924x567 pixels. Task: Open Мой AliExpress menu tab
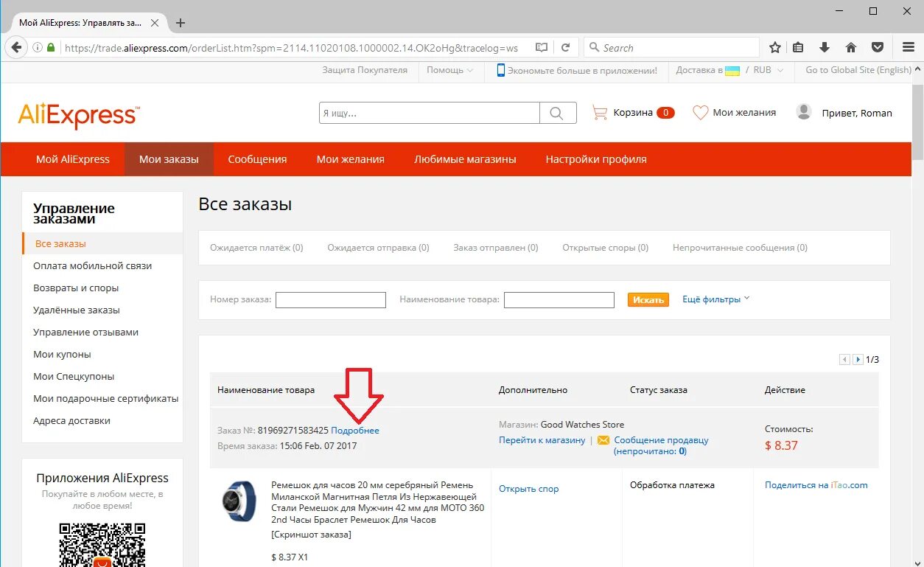(x=73, y=159)
